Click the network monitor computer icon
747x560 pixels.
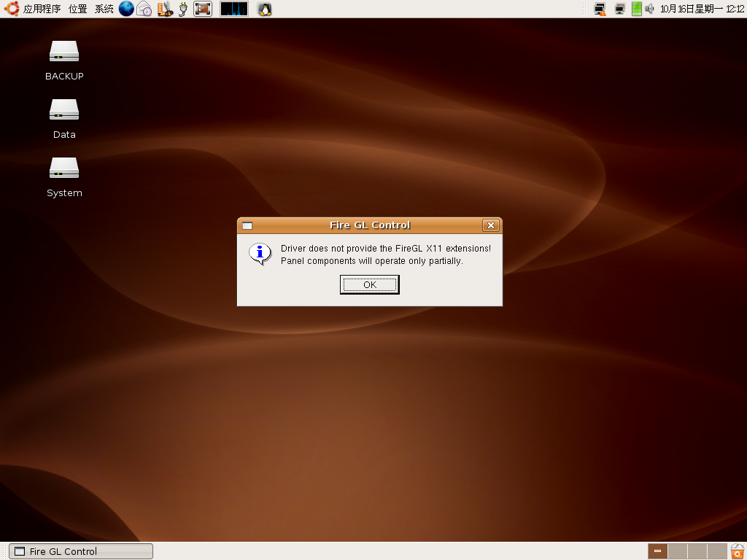pos(620,9)
